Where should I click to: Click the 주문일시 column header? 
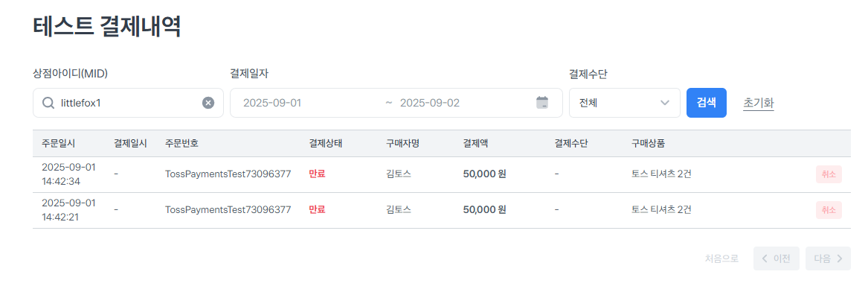[59, 144]
